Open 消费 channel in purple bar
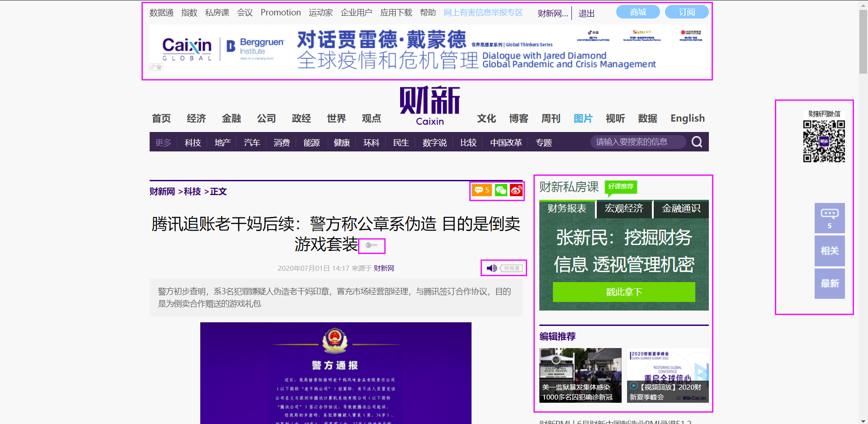 tap(282, 142)
